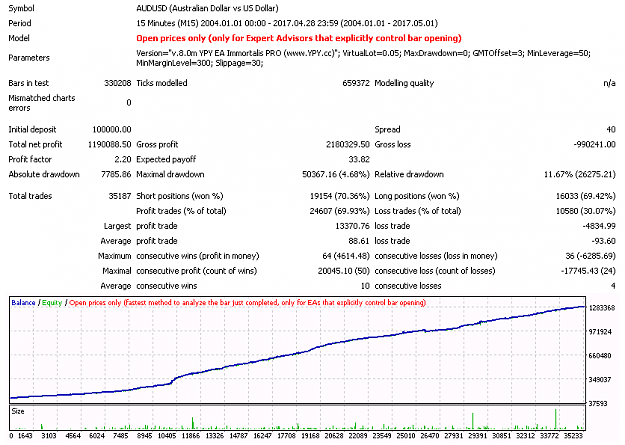Click the Long positions value 16033 (69.42%)

[x=586, y=196]
